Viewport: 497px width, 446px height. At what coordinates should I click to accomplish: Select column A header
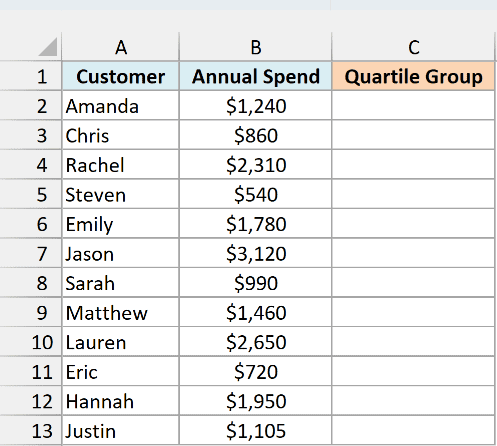(120, 47)
